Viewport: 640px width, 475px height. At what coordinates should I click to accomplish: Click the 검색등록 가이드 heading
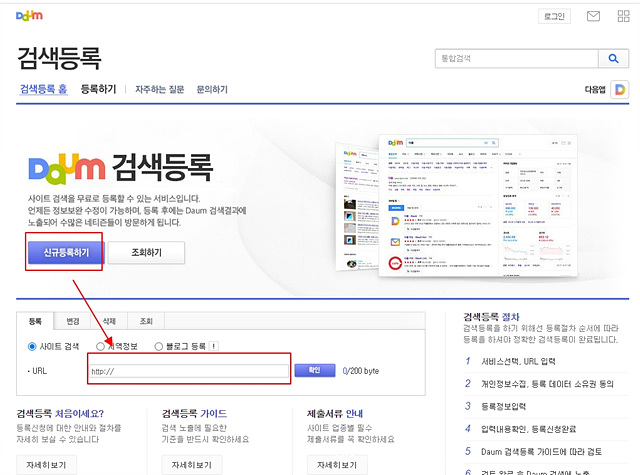click(x=194, y=413)
